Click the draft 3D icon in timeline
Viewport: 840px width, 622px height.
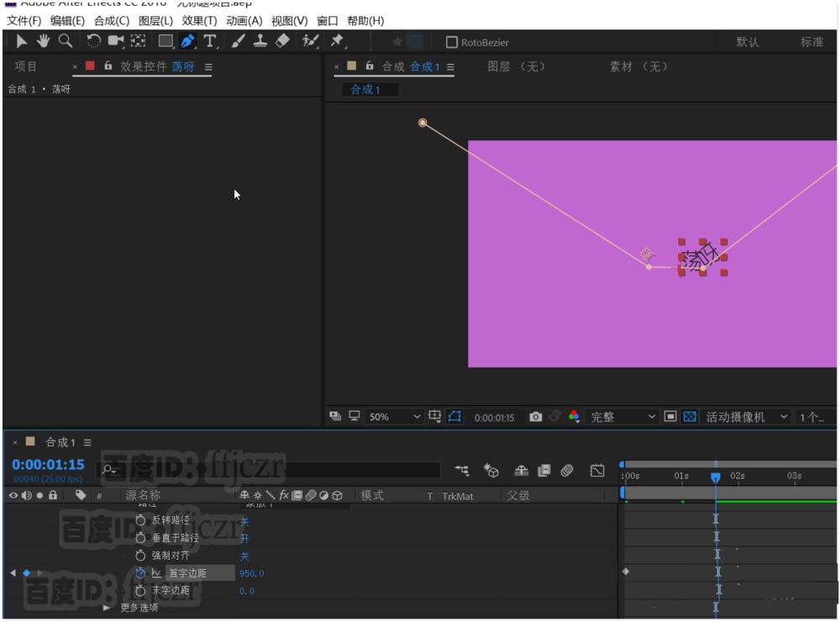click(491, 471)
